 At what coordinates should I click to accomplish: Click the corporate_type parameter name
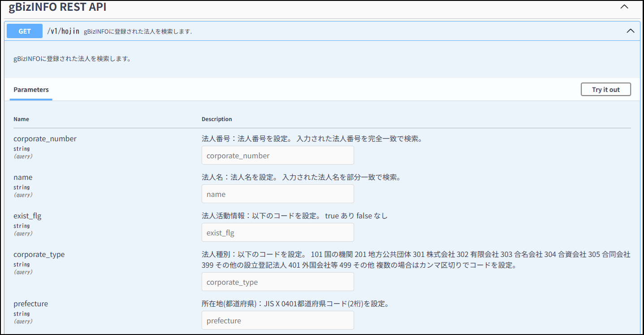tap(39, 255)
